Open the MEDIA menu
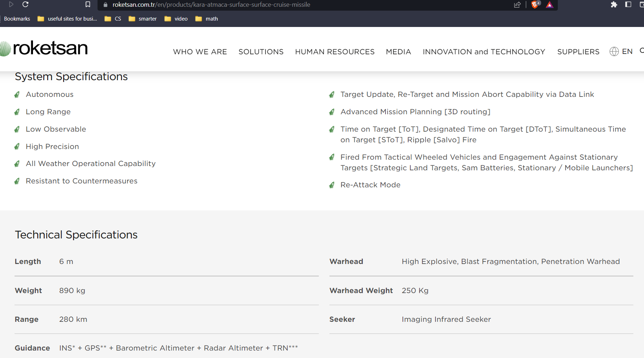 click(x=399, y=52)
